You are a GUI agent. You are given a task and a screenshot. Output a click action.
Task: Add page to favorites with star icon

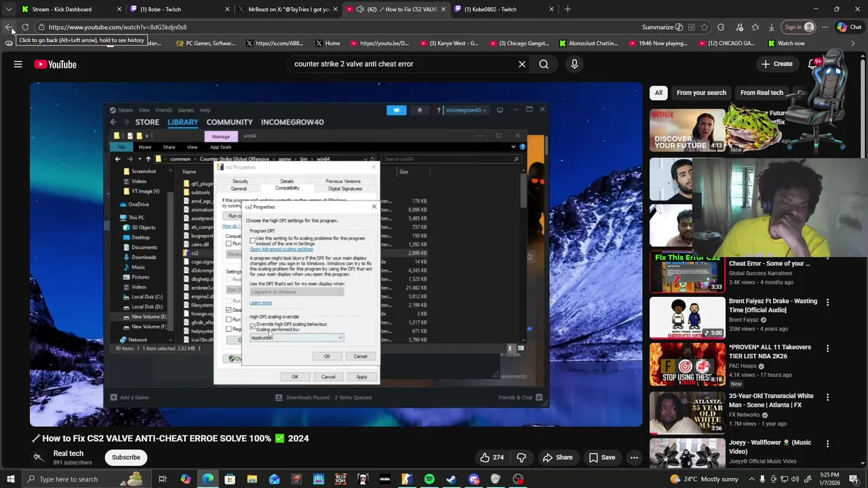(x=705, y=27)
